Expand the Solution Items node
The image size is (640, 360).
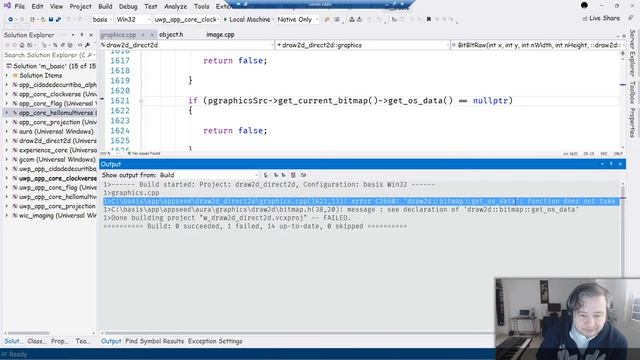(x=7, y=76)
